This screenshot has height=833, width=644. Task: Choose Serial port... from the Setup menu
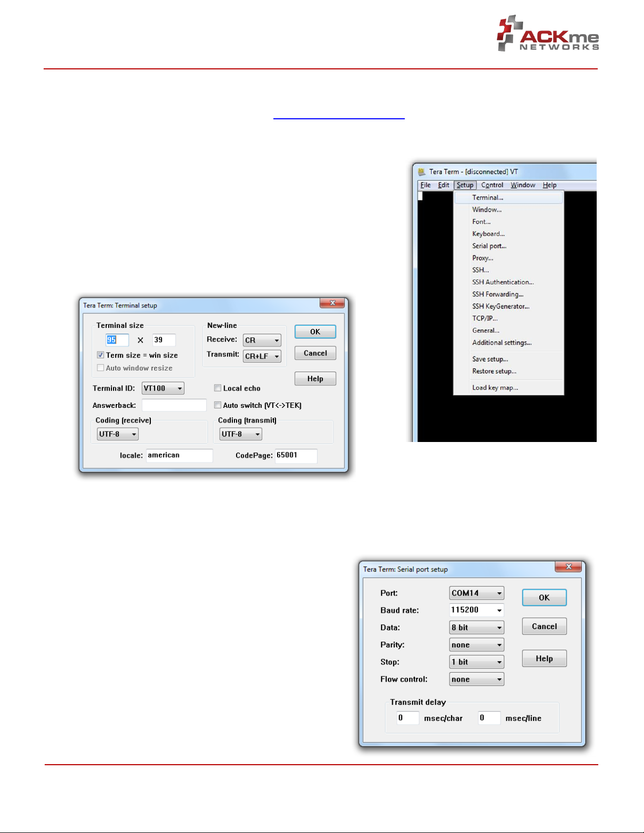(508, 246)
